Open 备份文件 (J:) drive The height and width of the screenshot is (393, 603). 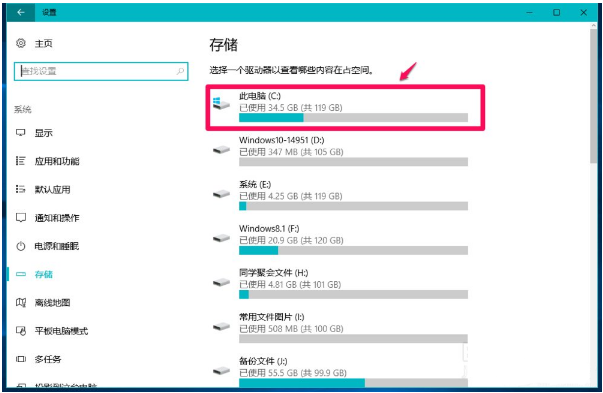340,372
